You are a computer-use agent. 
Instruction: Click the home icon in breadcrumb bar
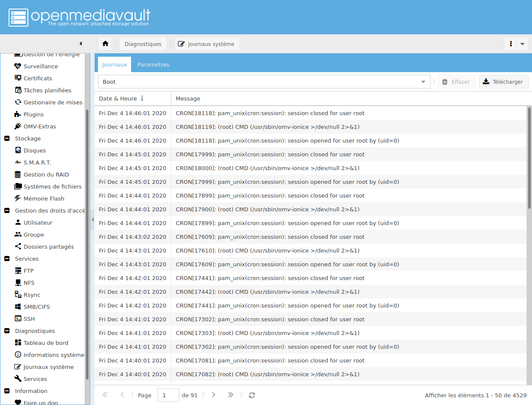coord(105,44)
